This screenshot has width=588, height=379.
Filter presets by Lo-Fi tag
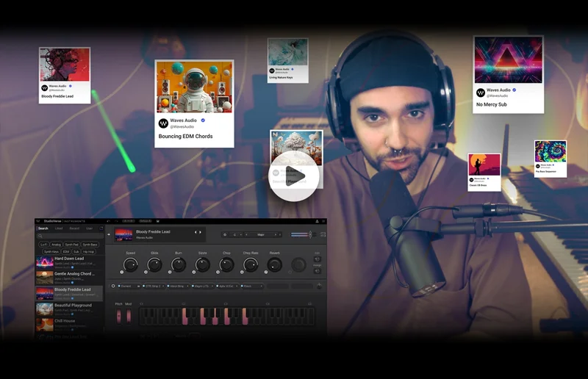point(44,245)
